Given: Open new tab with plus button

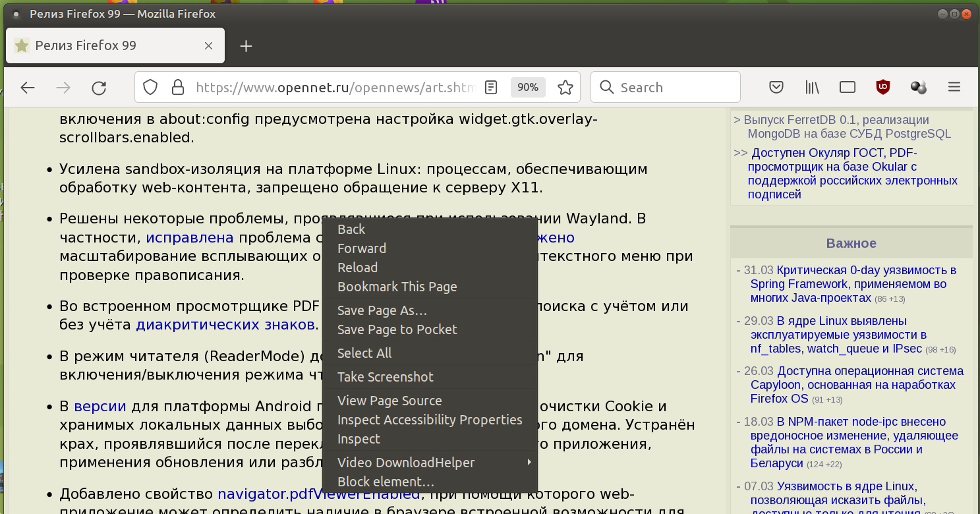Looking at the screenshot, I should click(246, 46).
